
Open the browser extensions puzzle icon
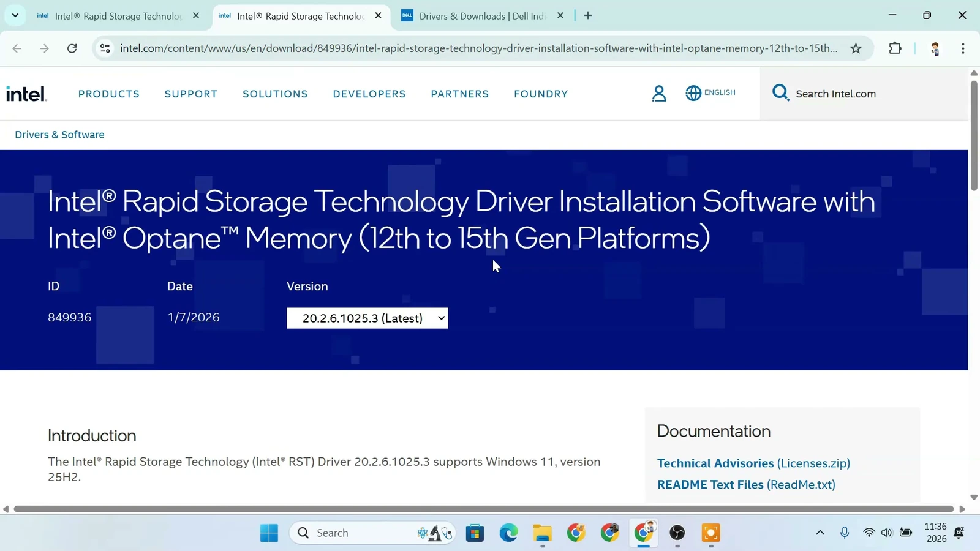coord(895,48)
